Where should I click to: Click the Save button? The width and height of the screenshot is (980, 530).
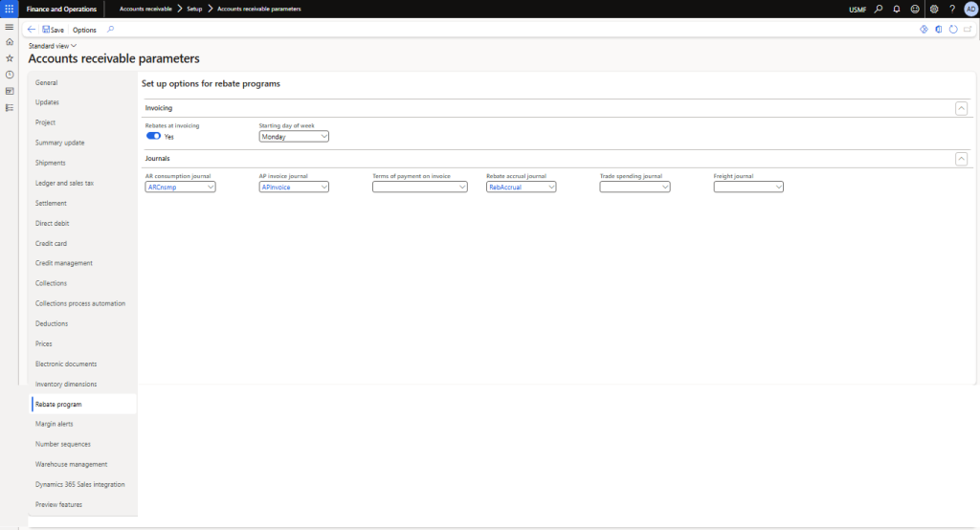(x=54, y=30)
